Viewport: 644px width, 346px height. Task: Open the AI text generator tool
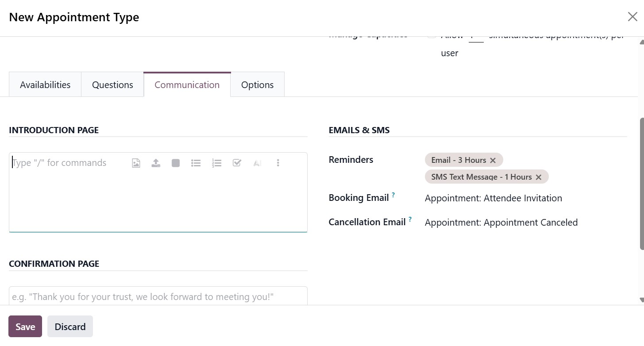pos(257,163)
